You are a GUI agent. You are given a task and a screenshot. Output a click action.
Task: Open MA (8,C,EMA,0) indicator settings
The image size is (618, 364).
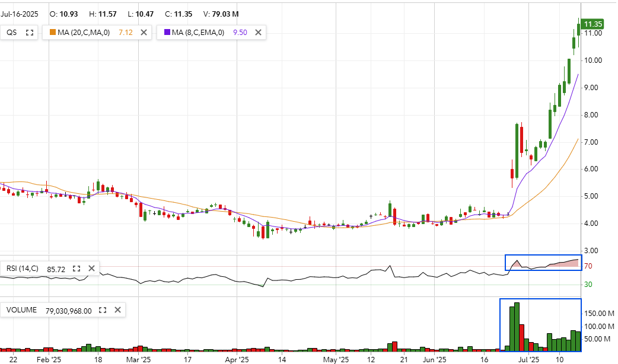click(198, 33)
